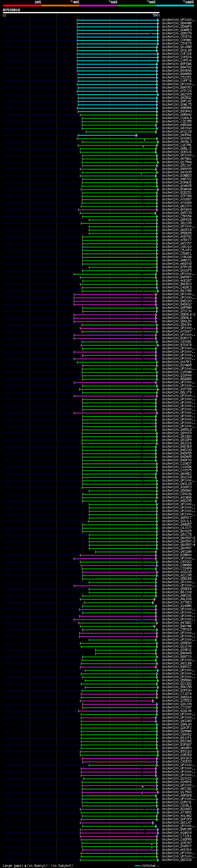This screenshot has height=868, width=197.
Task: Open hit UniRef100_Q56WF9
Action: 177,26
